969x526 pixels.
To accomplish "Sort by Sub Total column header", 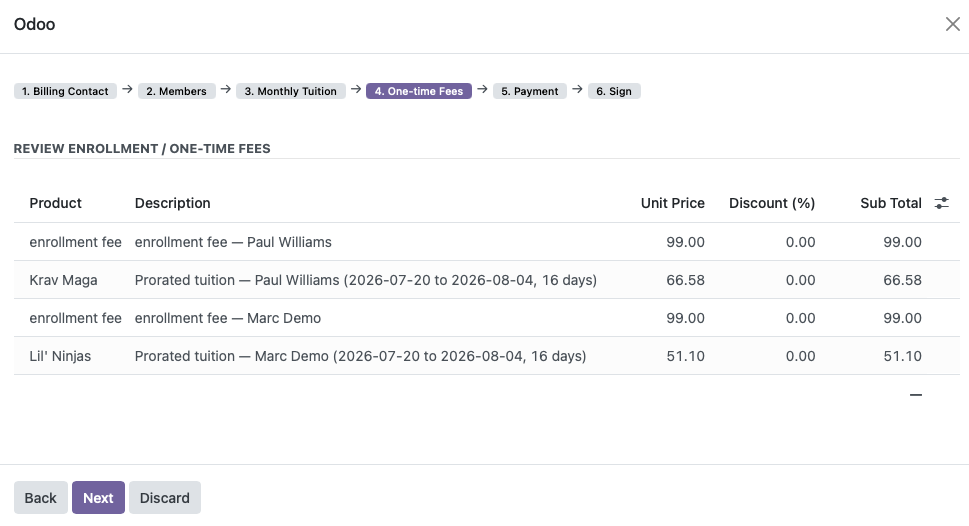I will coord(891,203).
